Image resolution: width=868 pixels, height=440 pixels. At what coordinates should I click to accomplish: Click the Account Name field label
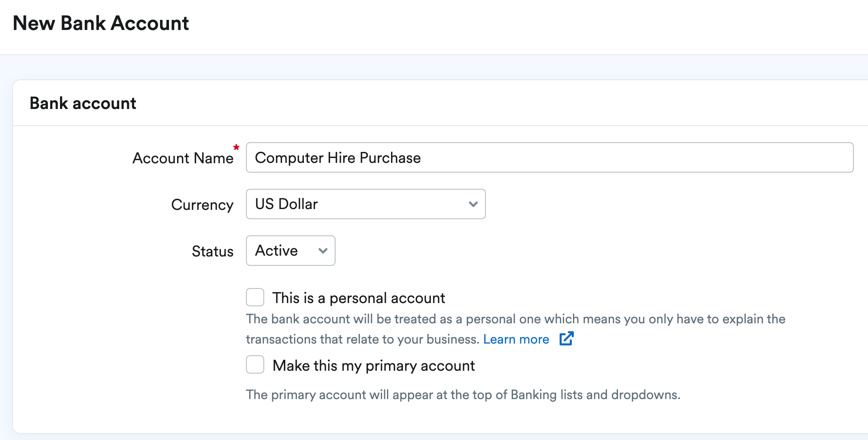click(182, 158)
